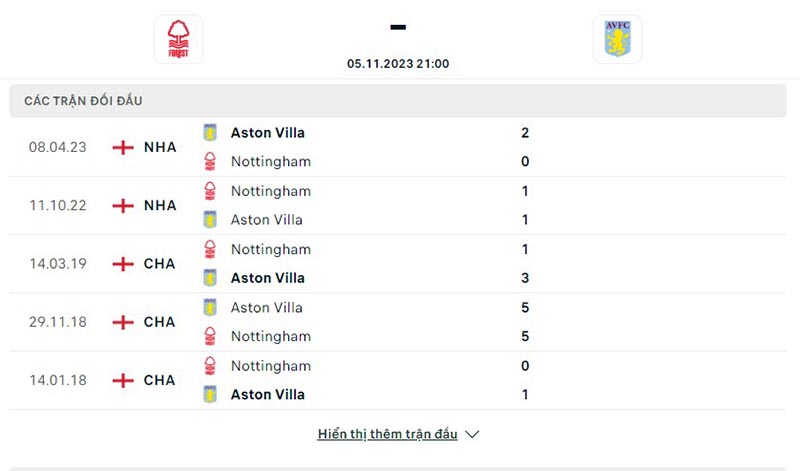Image resolution: width=800 pixels, height=471 pixels.
Task: Click England flag beside 14.03.19 match
Action: pyautogui.click(x=123, y=264)
